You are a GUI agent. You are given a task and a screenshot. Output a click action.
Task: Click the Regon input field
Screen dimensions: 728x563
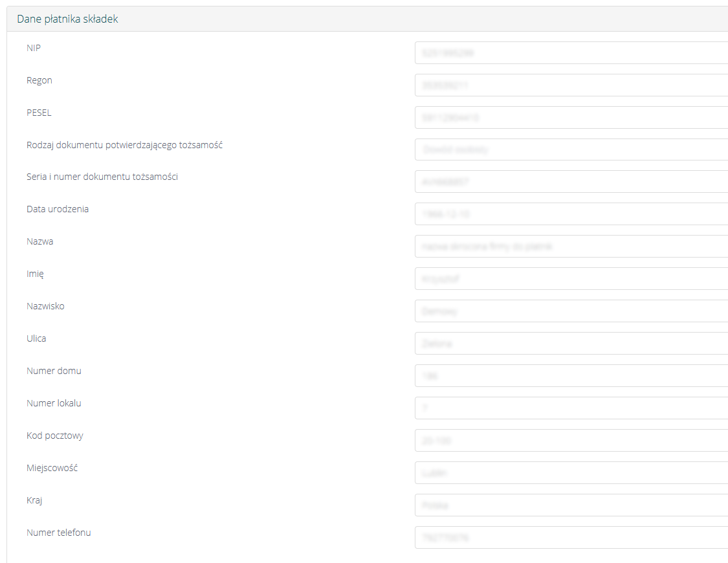(571, 85)
